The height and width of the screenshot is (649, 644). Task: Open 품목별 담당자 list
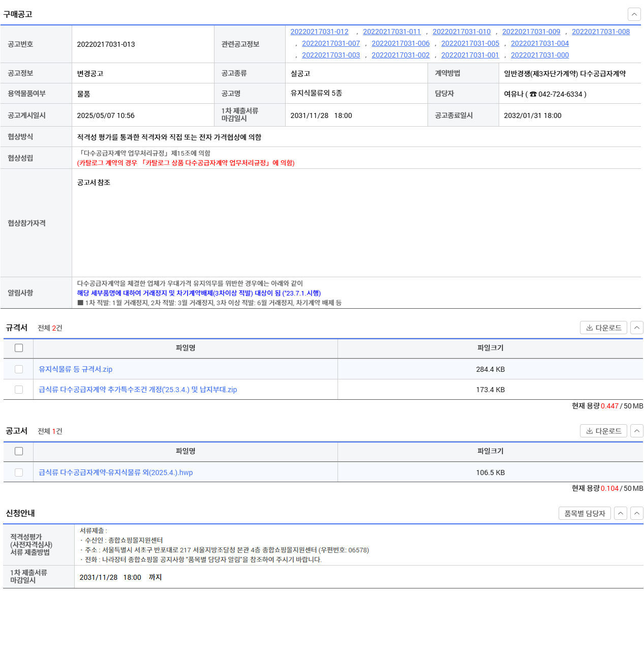tap(585, 513)
